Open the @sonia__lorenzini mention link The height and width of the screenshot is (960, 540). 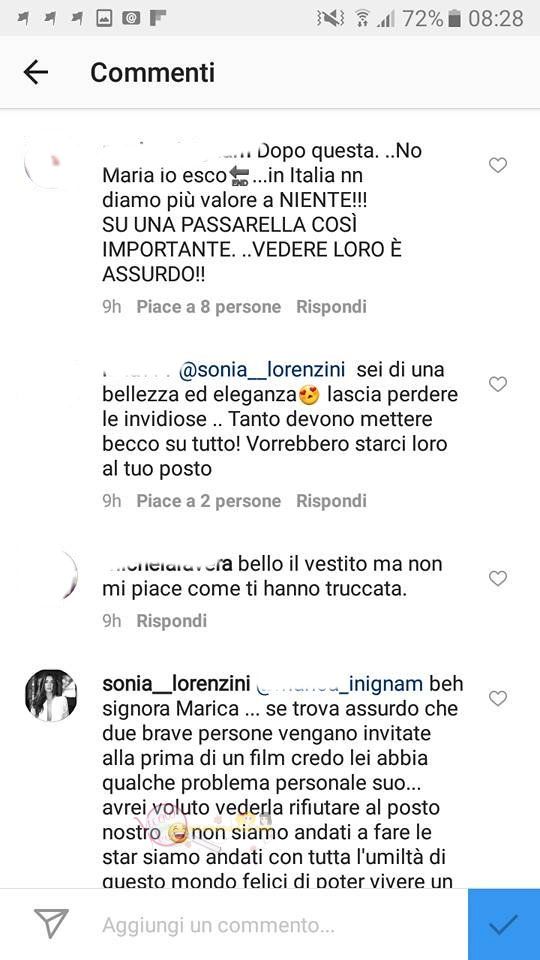click(x=261, y=370)
